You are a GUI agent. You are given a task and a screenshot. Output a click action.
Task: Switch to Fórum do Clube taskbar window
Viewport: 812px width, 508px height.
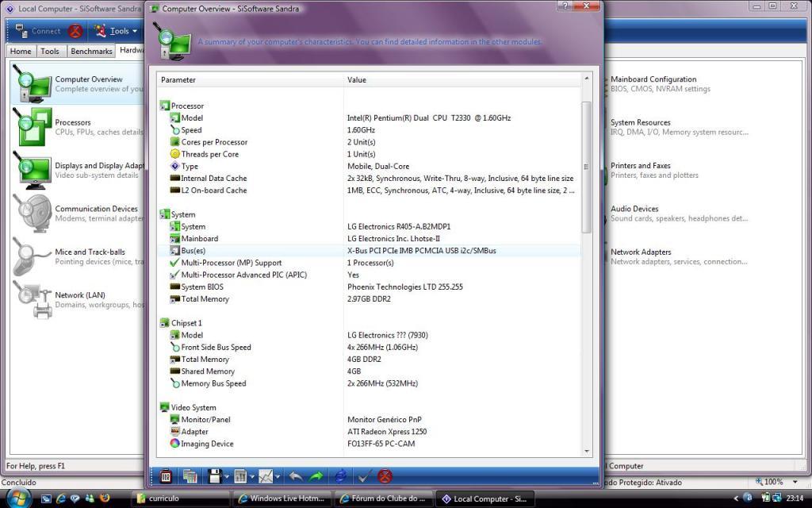(x=383, y=498)
